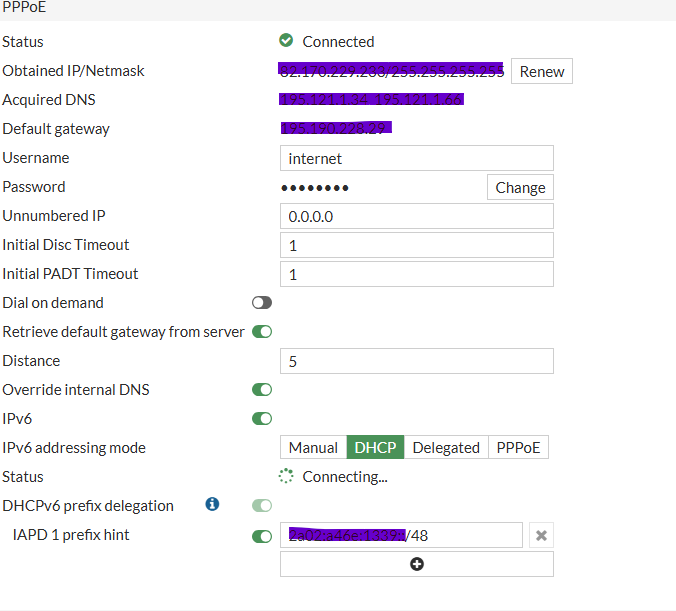Screen dimensions: 676x611
Task: Switch addressing mode to Delegated
Action: [x=446, y=447]
